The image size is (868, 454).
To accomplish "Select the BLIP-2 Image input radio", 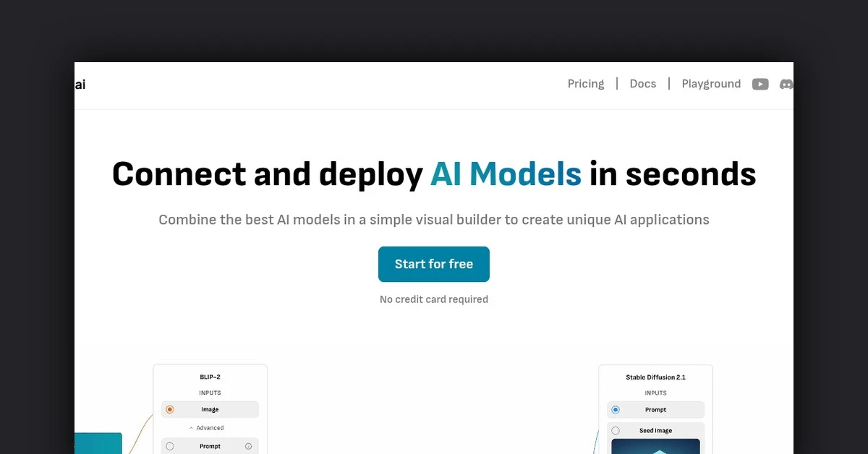I will 170,409.
